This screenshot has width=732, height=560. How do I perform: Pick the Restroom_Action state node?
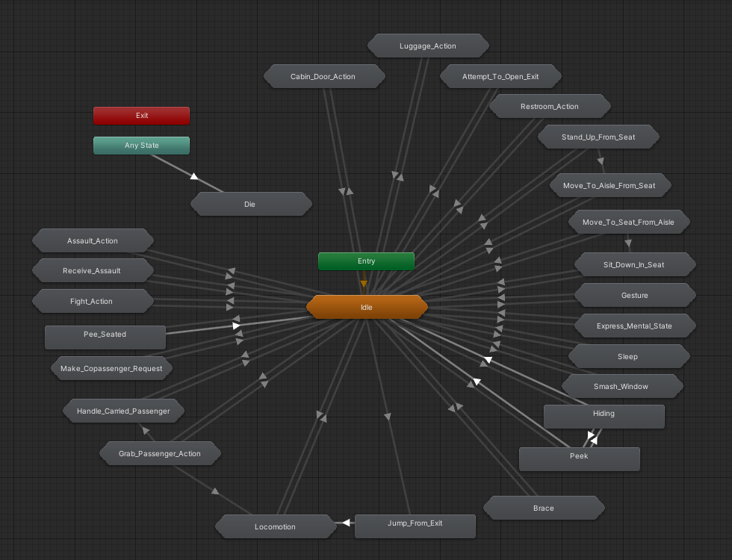(x=549, y=106)
